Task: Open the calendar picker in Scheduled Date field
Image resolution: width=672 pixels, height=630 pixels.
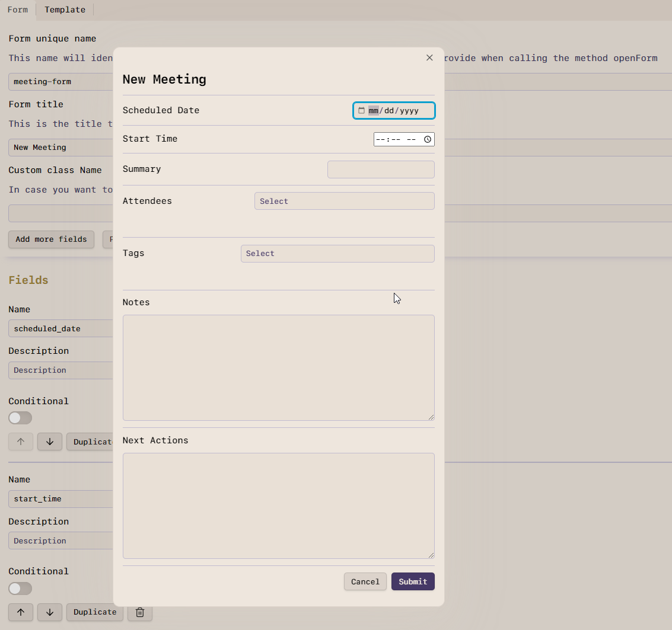Action: (361, 110)
